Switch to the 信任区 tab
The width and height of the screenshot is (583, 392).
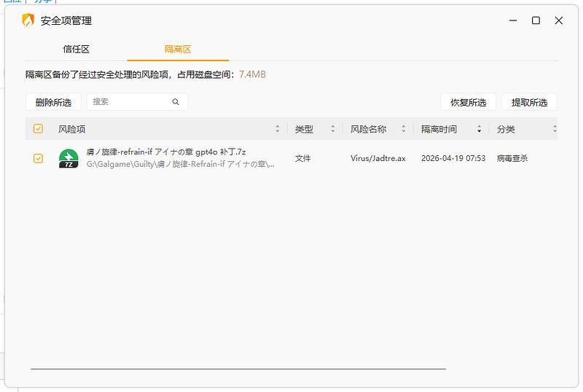pos(76,50)
